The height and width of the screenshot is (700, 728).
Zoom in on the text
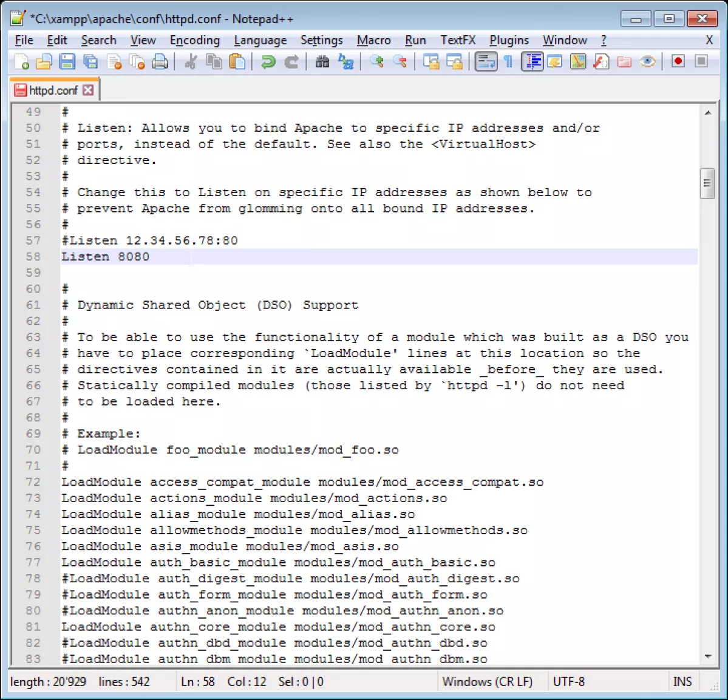tap(376, 62)
